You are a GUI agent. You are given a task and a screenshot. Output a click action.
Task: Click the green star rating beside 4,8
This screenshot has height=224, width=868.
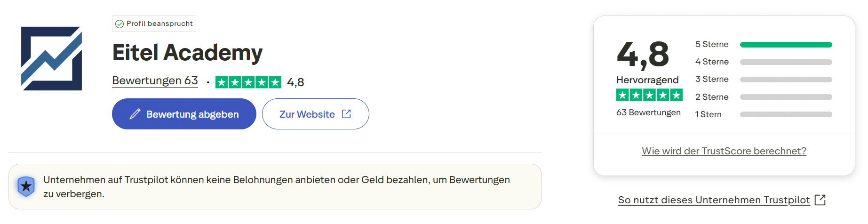tap(248, 82)
